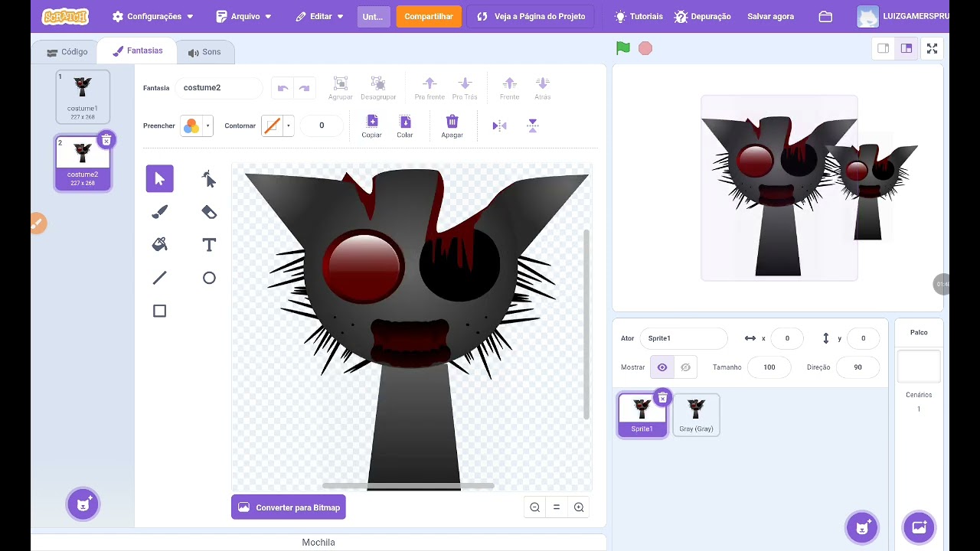Click Agrupar group icon
This screenshot has height=551, width=980.
[341, 88]
